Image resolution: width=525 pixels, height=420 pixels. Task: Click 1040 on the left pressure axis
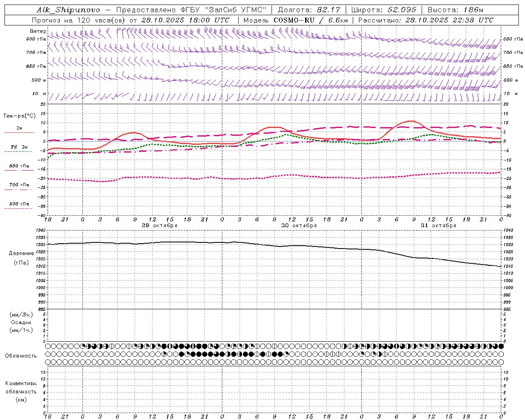pyautogui.click(x=41, y=231)
